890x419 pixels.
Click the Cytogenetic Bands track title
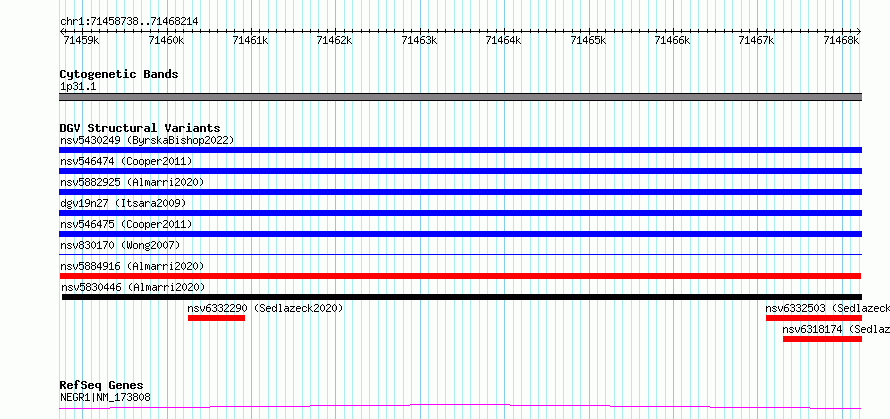[119, 74]
